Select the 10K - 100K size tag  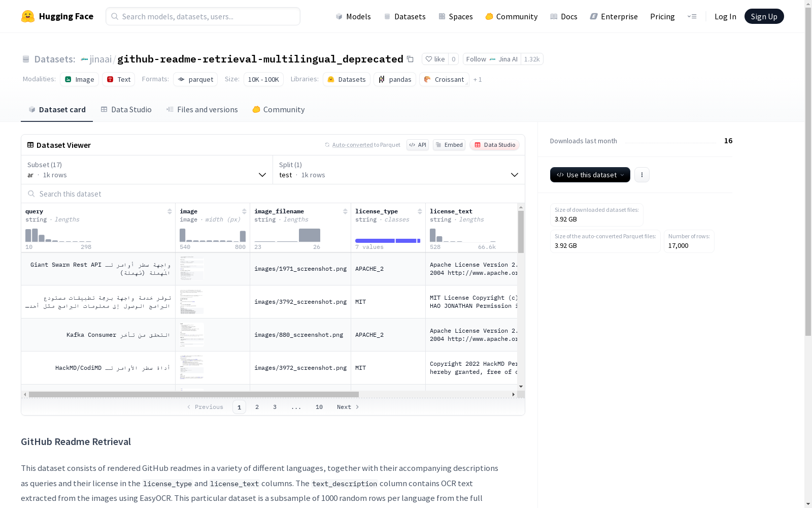click(x=263, y=79)
